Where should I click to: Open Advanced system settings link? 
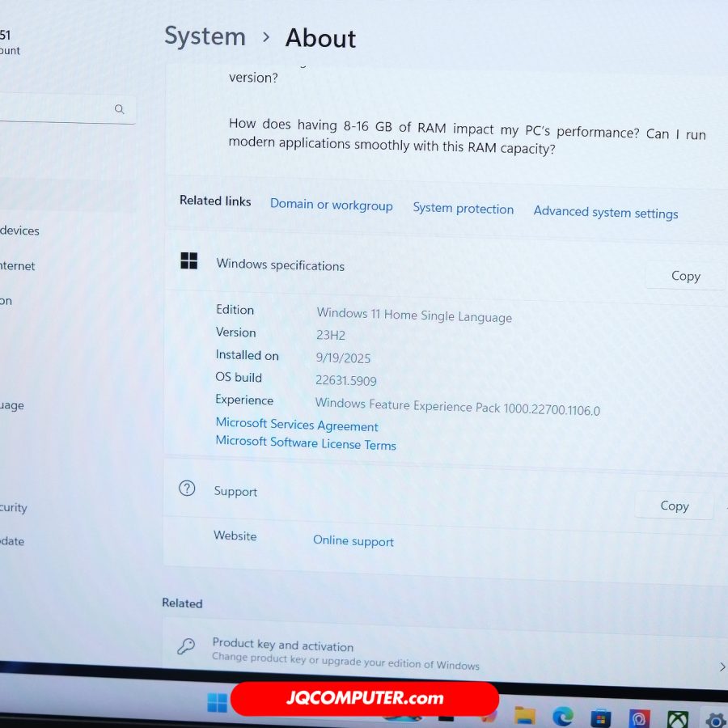[x=606, y=213]
